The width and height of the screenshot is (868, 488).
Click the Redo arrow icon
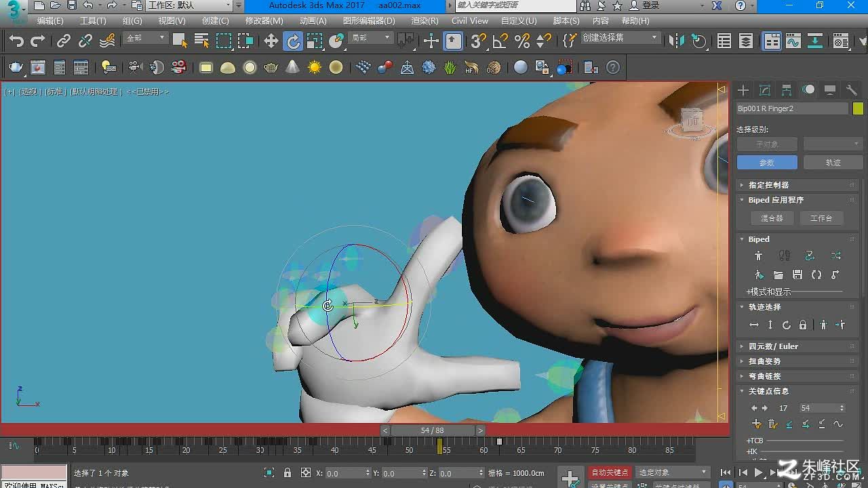click(38, 41)
